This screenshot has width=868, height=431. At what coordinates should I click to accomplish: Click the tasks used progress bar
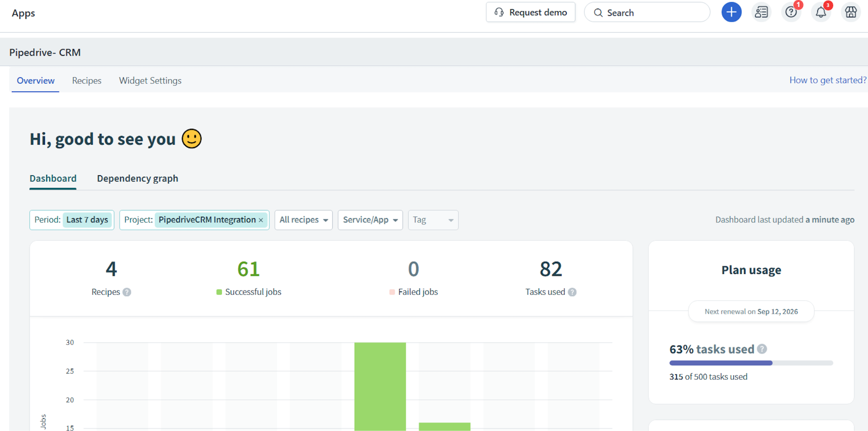(751, 363)
